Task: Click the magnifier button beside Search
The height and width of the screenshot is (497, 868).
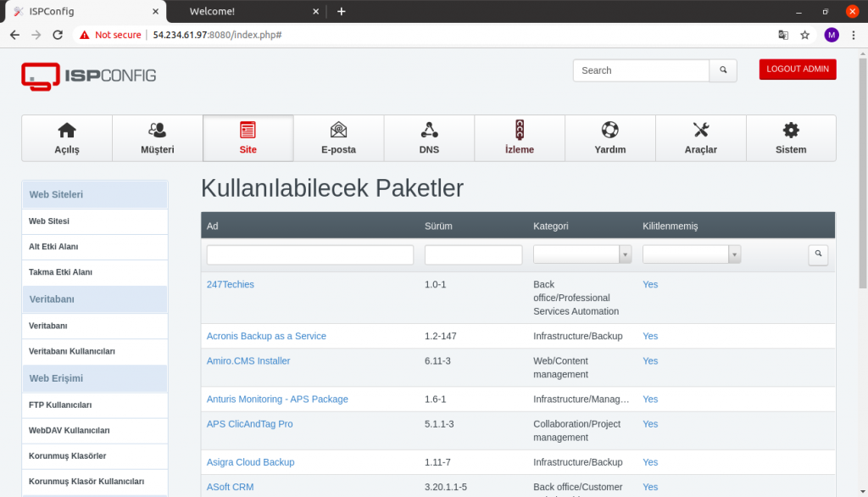Action: point(723,70)
